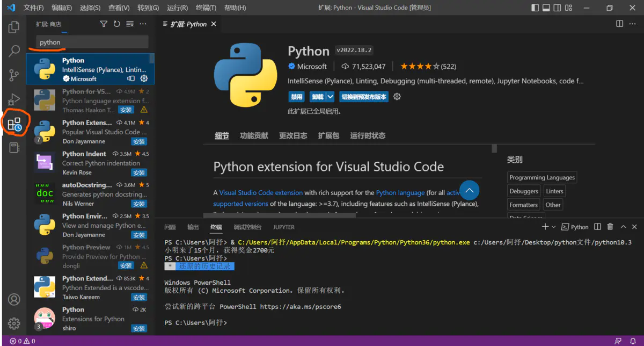The width and height of the screenshot is (644, 346).
Task: Toggle the bottom panel layout icon
Action: point(546,8)
